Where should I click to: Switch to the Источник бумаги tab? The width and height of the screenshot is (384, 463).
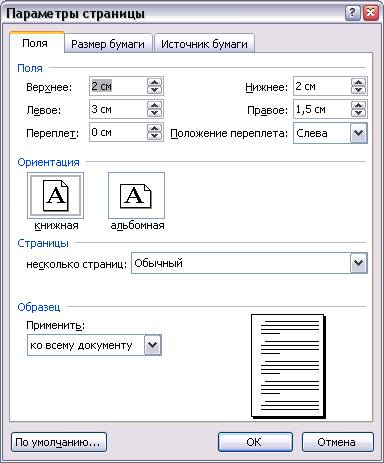coord(204,44)
